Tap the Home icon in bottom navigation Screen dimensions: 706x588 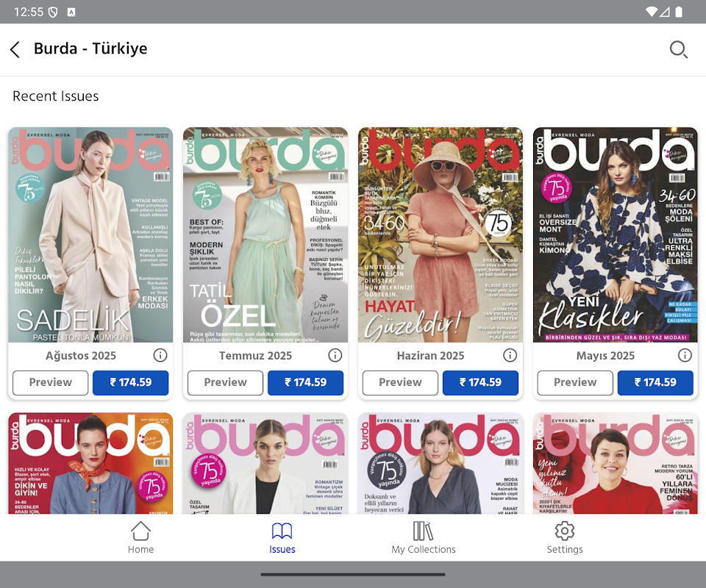[140, 531]
